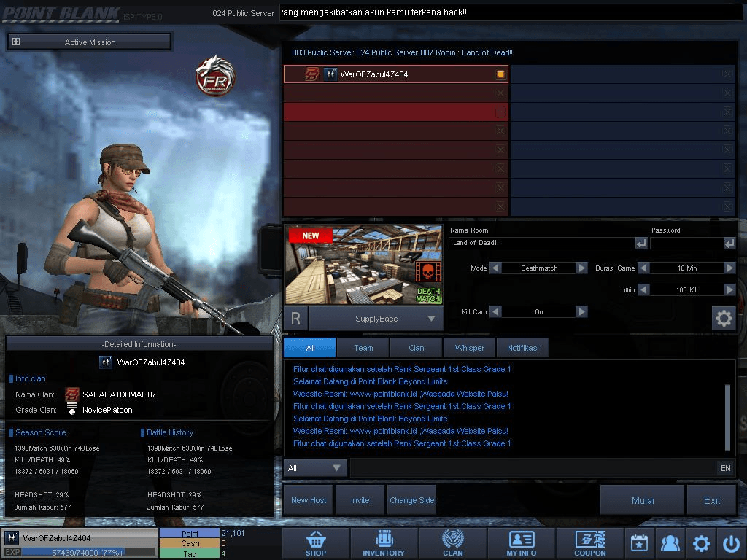Screen dimensions: 747x560
Task: Switch to the Notifikasi tab
Action: pos(522,348)
